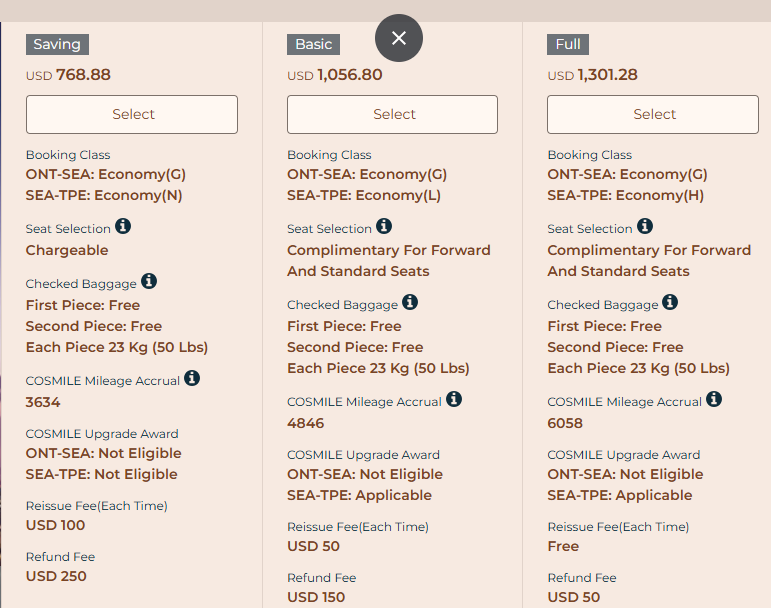
Task: Click the USD 1,301.28 price
Action: click(x=593, y=75)
